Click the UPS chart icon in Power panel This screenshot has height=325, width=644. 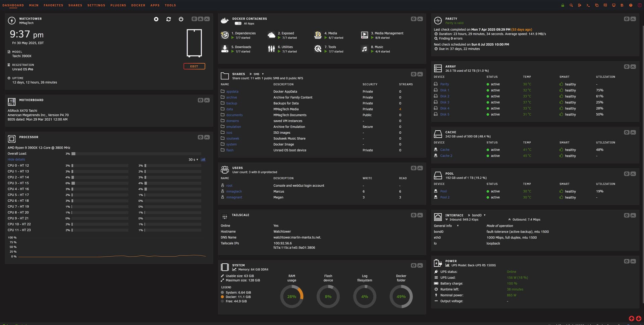[x=447, y=265]
